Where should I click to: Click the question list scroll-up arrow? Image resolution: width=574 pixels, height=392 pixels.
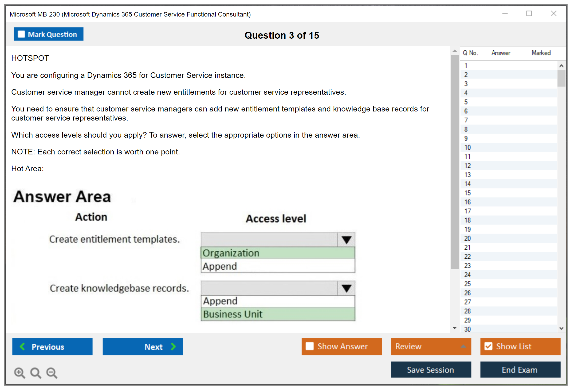(561, 66)
